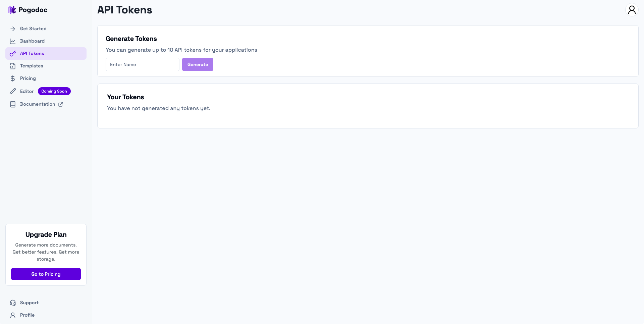Click the Generate Tokens heading
Screen dimensions: 644x324
pos(131,39)
